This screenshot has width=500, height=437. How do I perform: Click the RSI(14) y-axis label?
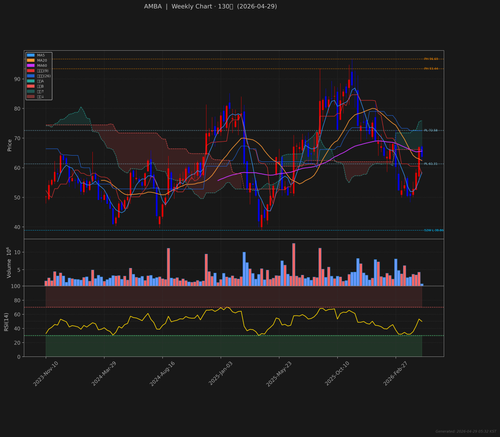point(6,322)
